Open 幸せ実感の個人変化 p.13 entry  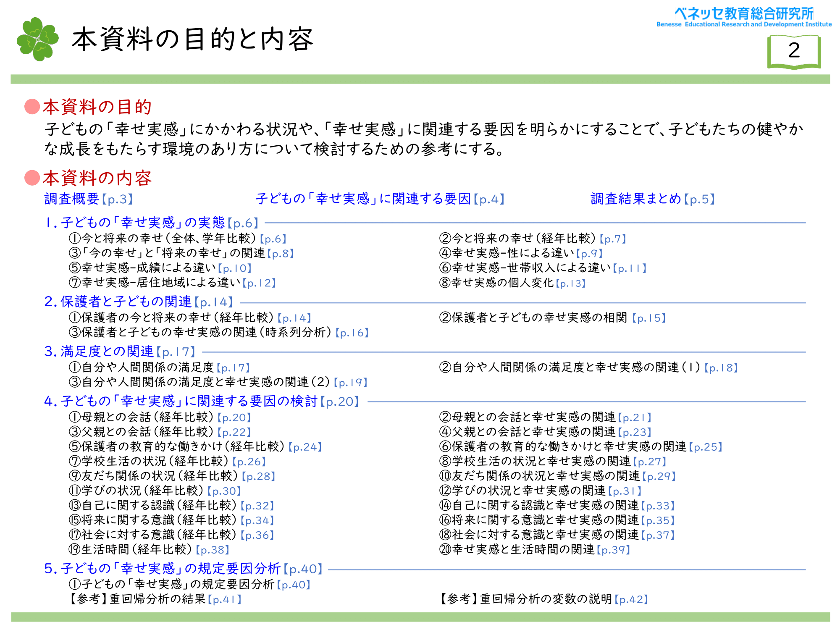[512, 283]
